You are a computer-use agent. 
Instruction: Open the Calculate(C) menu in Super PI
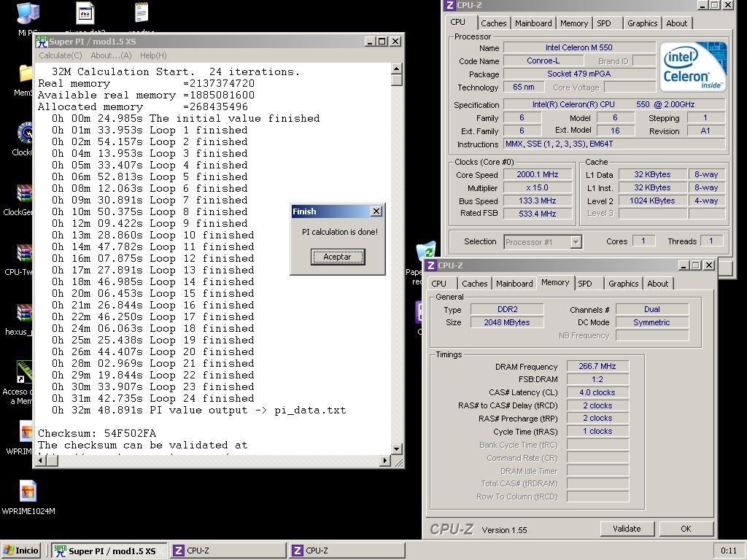click(x=60, y=55)
